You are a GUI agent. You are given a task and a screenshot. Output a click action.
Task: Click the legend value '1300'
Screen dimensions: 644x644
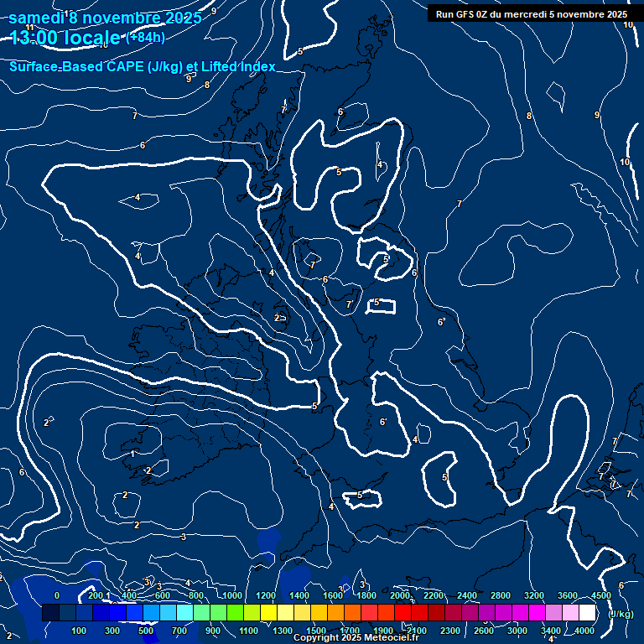coord(283,631)
